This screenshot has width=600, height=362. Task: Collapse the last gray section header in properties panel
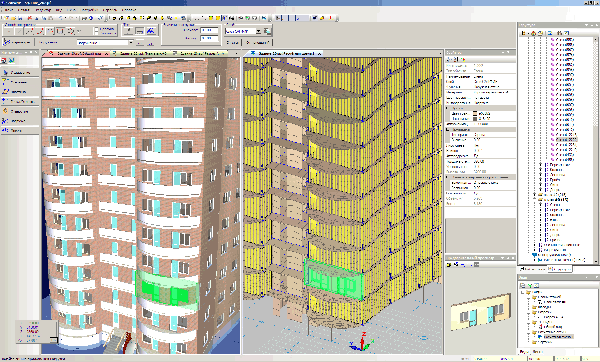point(448,178)
